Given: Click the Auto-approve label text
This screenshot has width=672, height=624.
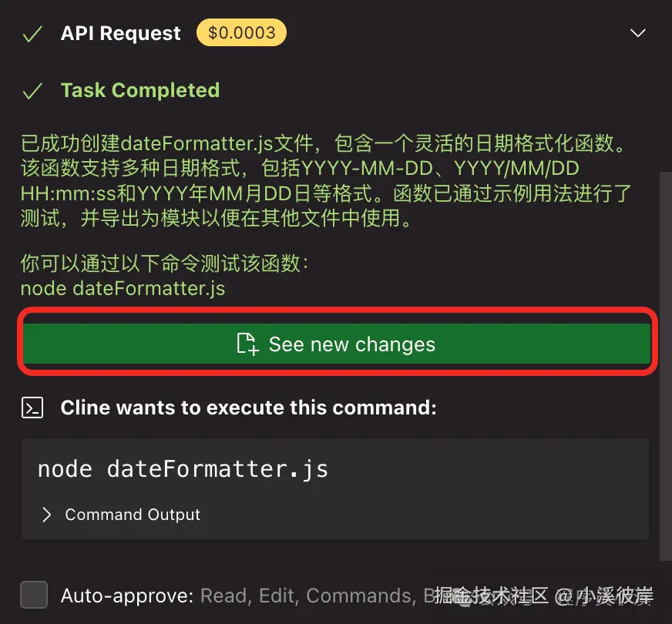Looking at the screenshot, I should [127, 595].
